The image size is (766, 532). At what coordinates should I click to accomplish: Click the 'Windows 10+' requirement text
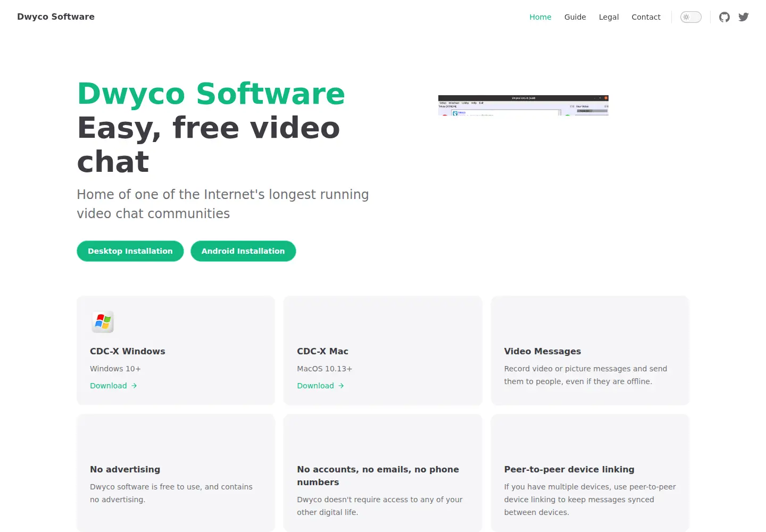[x=115, y=369]
